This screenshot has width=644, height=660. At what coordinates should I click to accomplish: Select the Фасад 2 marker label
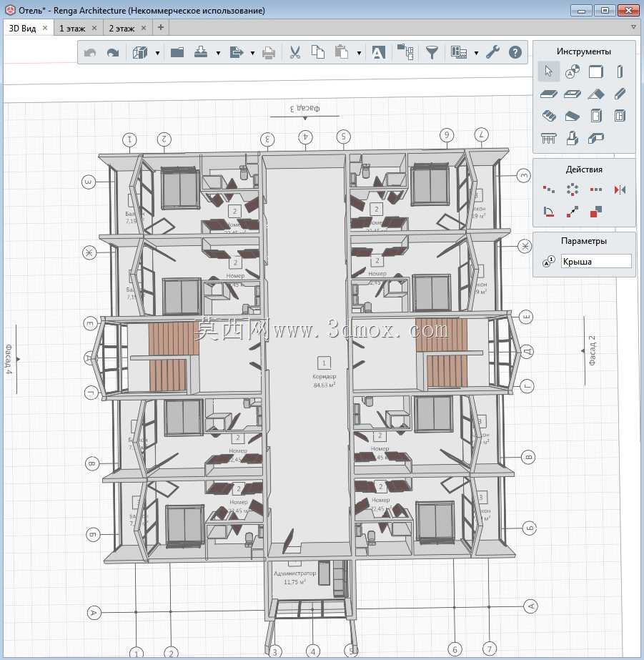point(592,350)
